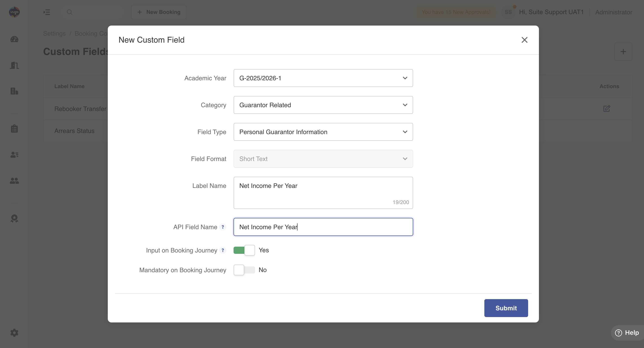Turn off Input on Booking Journey toggle

(244, 250)
